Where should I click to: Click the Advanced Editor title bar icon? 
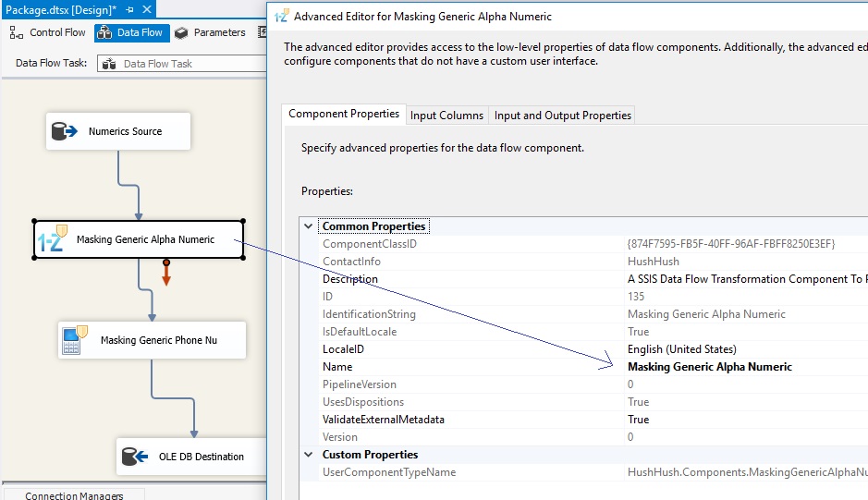point(281,16)
